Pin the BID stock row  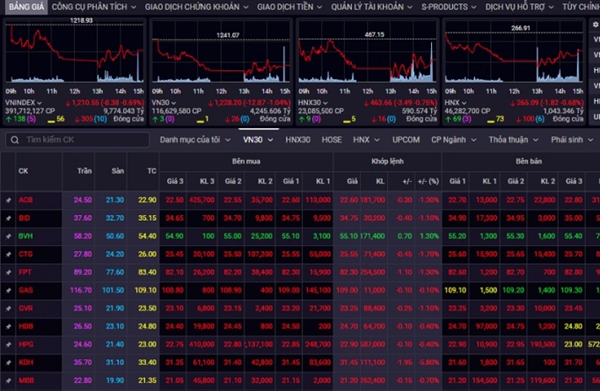[x=8, y=218]
